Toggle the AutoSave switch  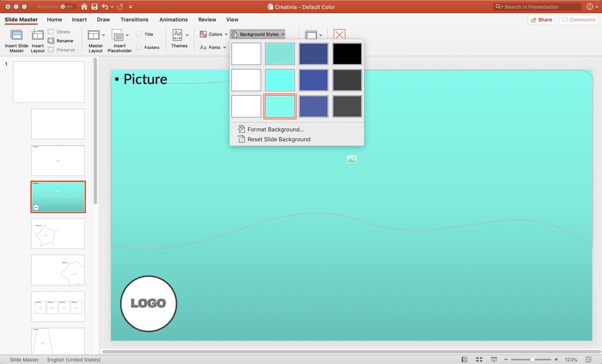67,7
